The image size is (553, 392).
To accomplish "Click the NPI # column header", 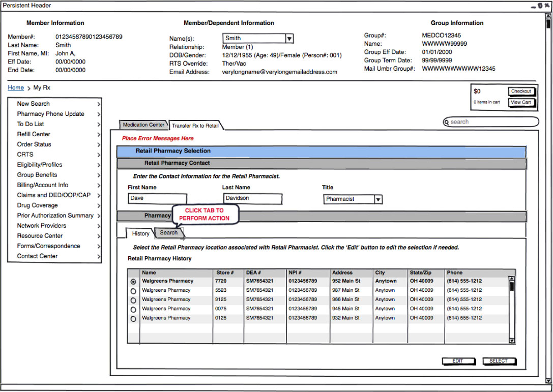I will pyautogui.click(x=308, y=273).
